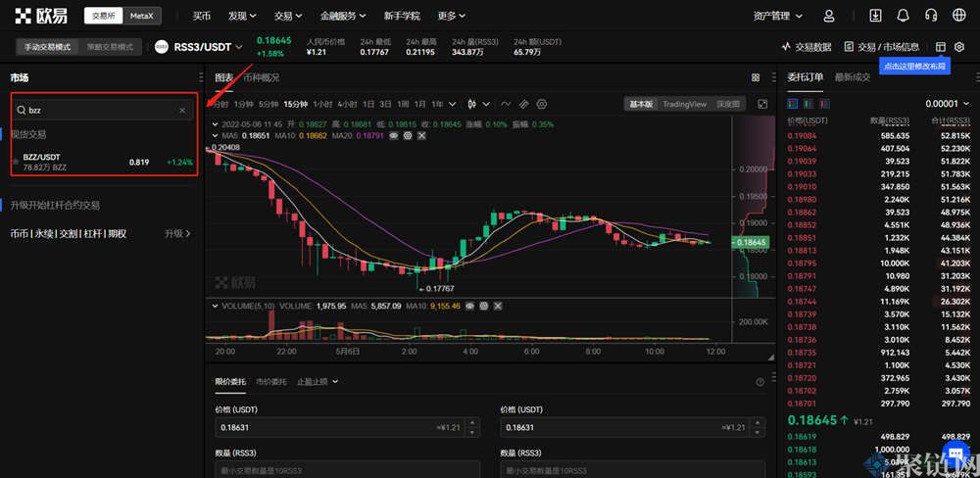Screen dimensions: 980x478
Task: Switch to 最新成交 tab
Action: (853, 76)
